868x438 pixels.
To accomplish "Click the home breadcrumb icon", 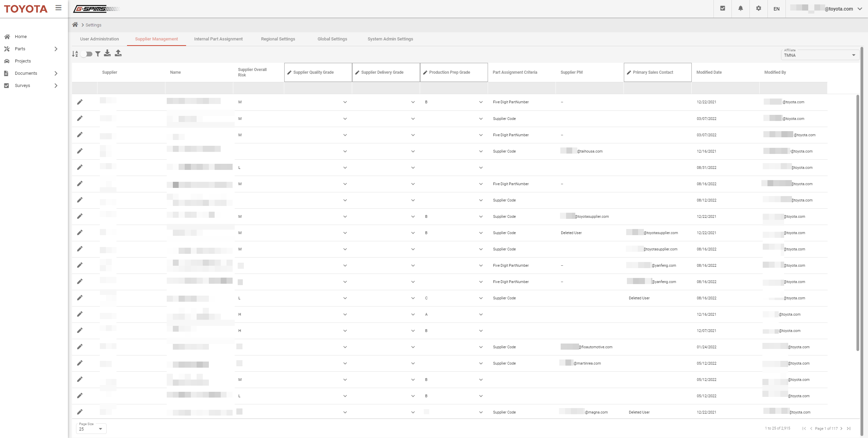I will (x=75, y=24).
